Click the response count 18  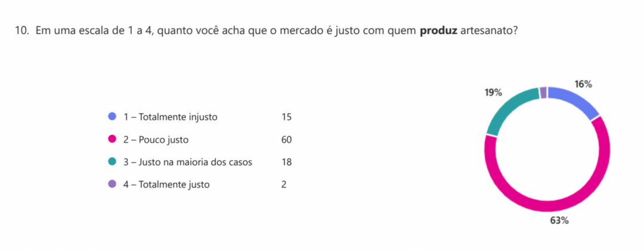(x=286, y=162)
